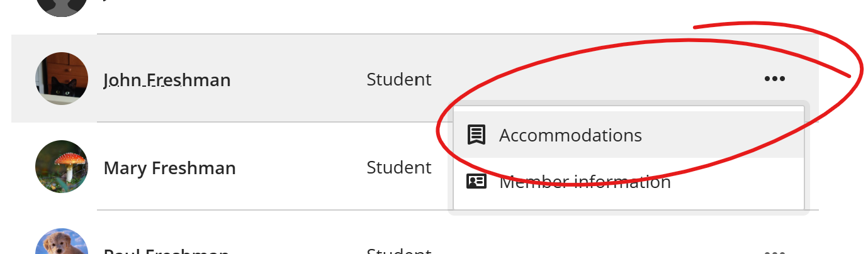Choose Member information menu entry
This screenshot has height=254, width=868.
(628, 182)
